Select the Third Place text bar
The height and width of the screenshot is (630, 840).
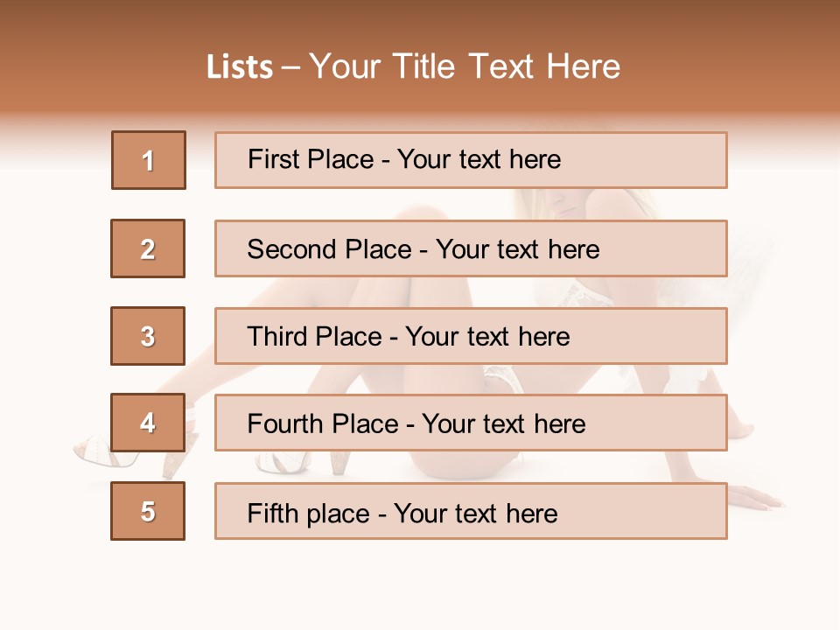(471, 336)
